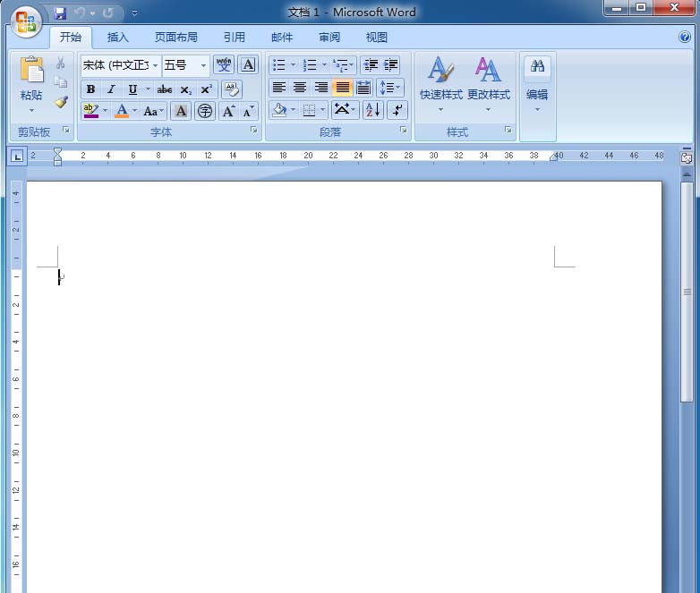Click the Paste clipboard icon

point(31,69)
